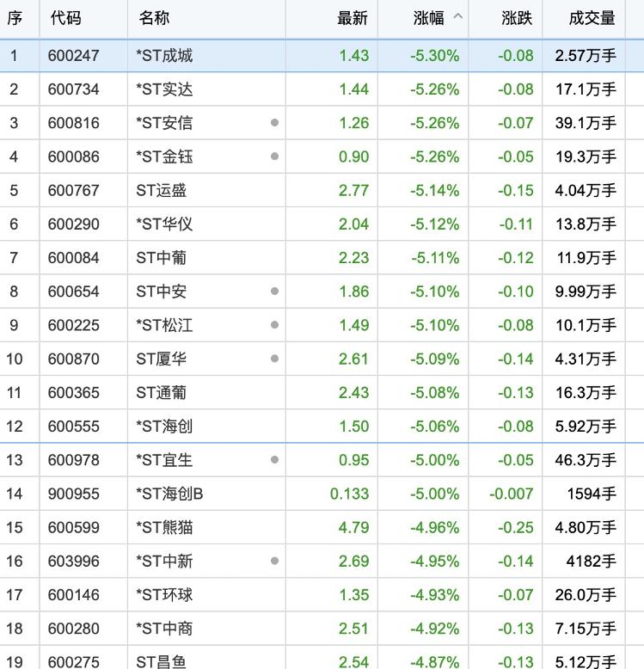Open stock code 600734 link
This screenshot has width=644, height=669.
click(x=74, y=89)
